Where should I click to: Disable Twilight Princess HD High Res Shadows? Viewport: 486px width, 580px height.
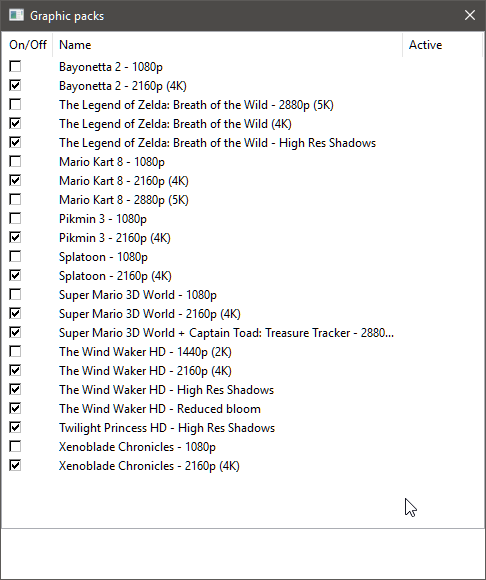click(x=15, y=427)
